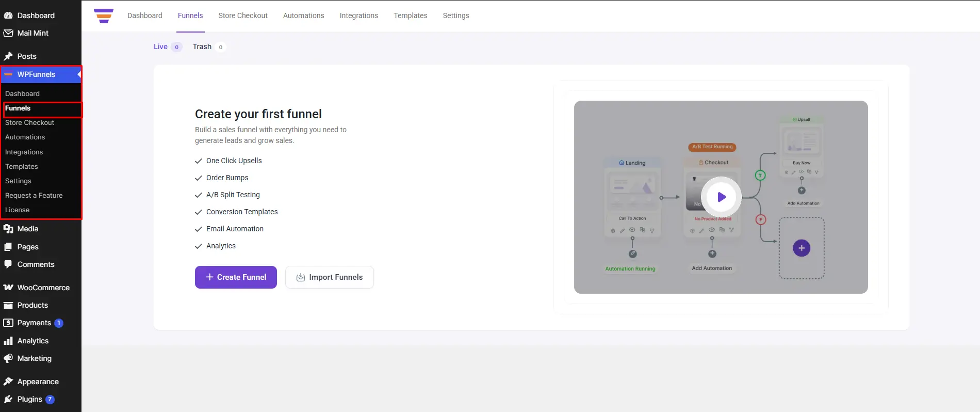This screenshot has width=980, height=412.
Task: Click the "One Click Upsells" feature text
Action: coord(234,161)
